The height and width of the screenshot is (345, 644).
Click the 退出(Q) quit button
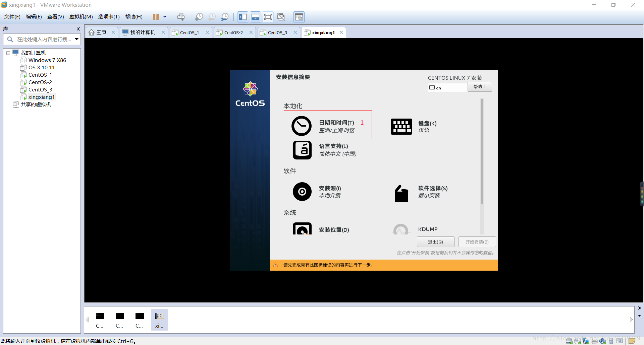click(435, 242)
